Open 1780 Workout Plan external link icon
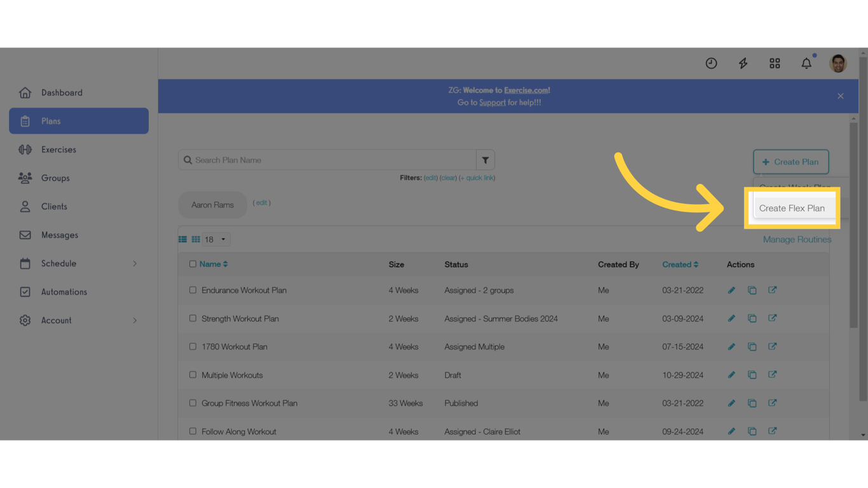 [x=773, y=347]
